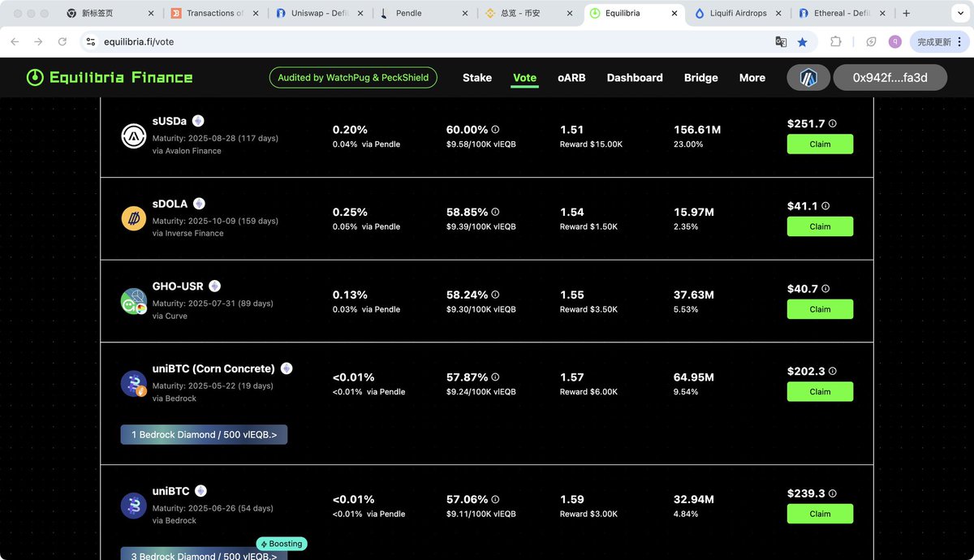The image size is (974, 560).
Task: Open the Chrome profile avatar
Action: coord(894,41)
